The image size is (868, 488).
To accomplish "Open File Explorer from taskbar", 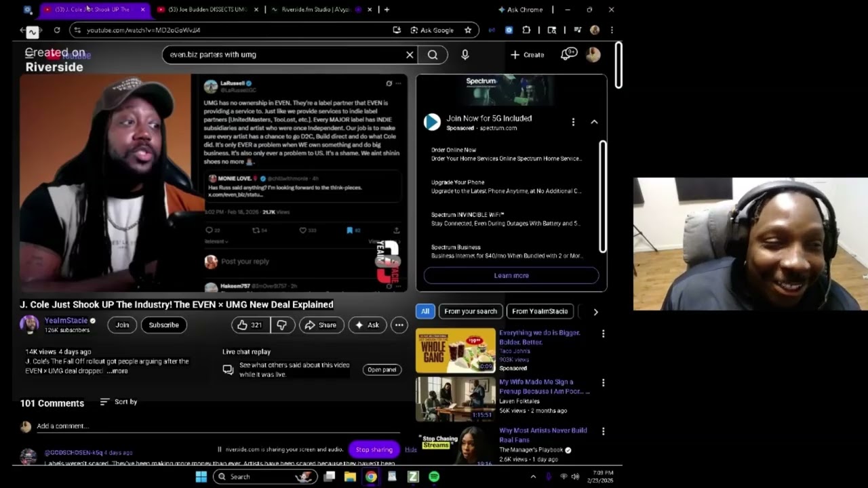I will 350,476.
